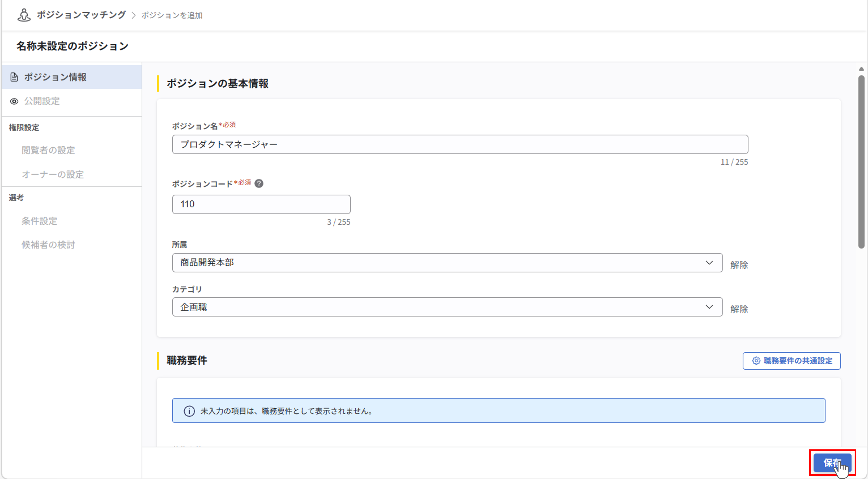Viewport: 868px width, 479px height.
Task: Click the ポジションを追加 breadcrumb text
Action: [x=172, y=15]
